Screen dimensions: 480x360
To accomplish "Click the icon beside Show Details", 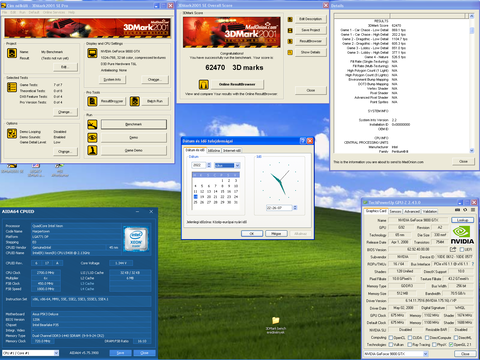I will 290,52.
